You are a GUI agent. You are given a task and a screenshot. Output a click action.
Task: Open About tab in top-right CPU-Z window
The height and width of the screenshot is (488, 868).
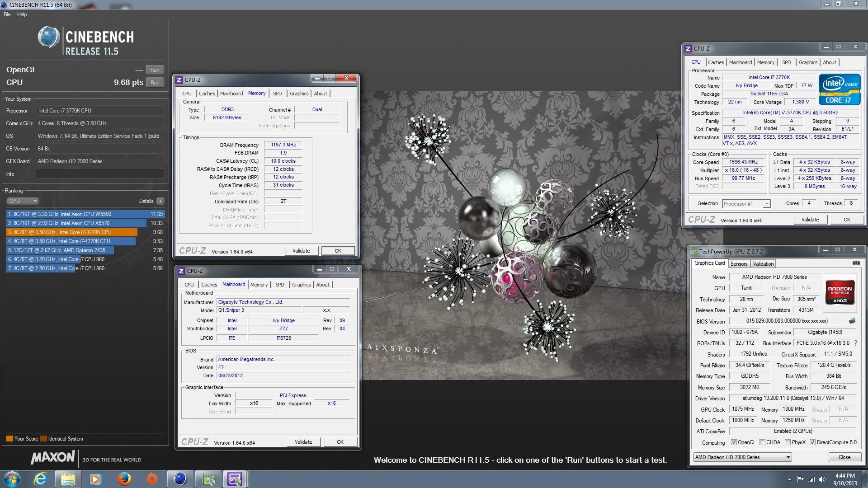(x=830, y=62)
